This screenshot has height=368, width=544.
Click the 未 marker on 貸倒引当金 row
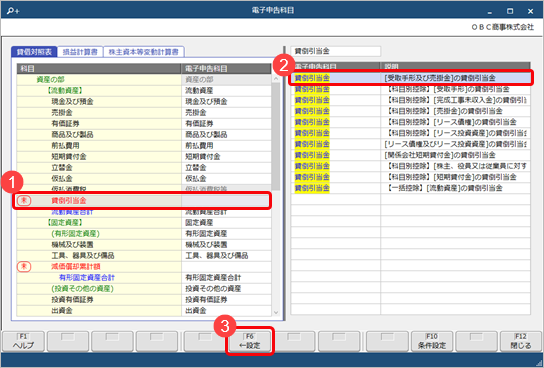click(x=24, y=200)
